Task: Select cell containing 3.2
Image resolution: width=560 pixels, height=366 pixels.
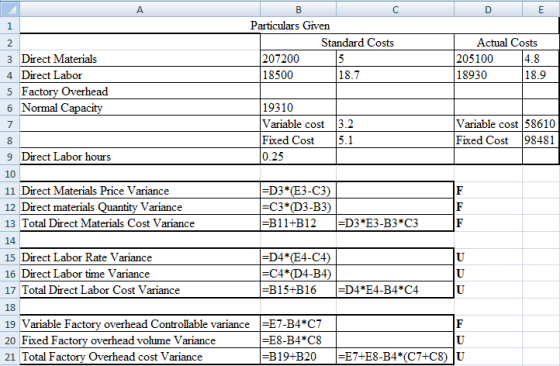Action: (395, 124)
